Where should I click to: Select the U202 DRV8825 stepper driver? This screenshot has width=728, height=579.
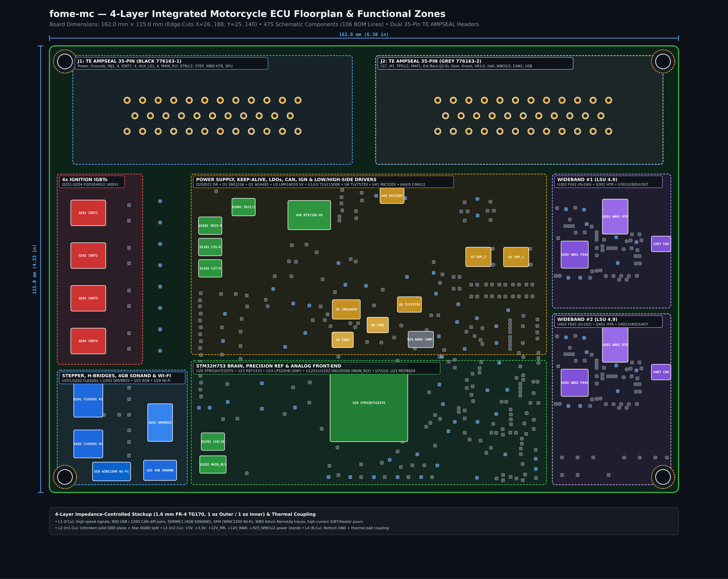[x=160, y=422]
